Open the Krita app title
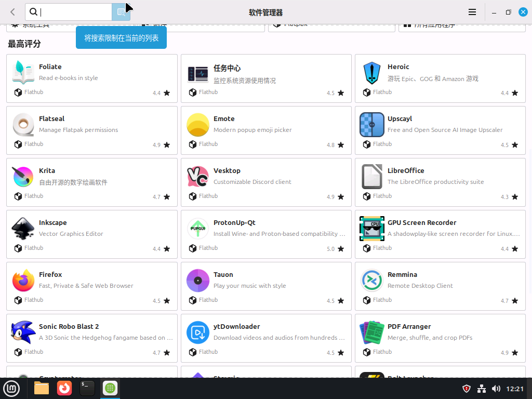 [x=47, y=170]
